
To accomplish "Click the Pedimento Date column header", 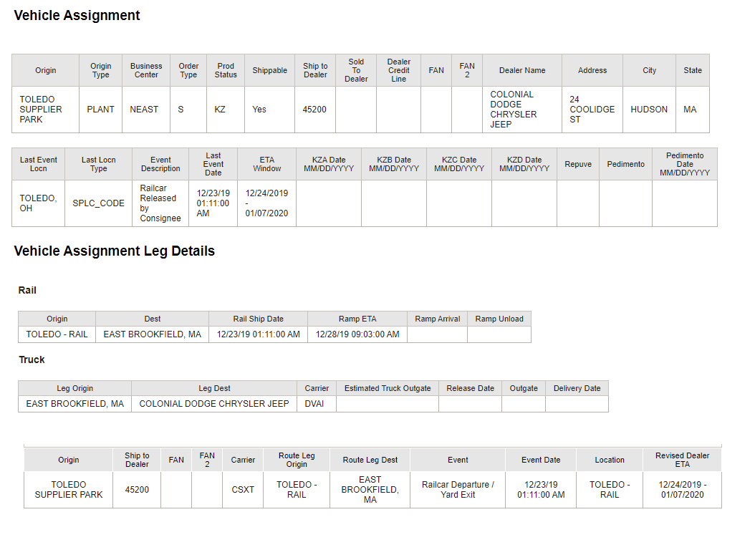I will coord(685,164).
